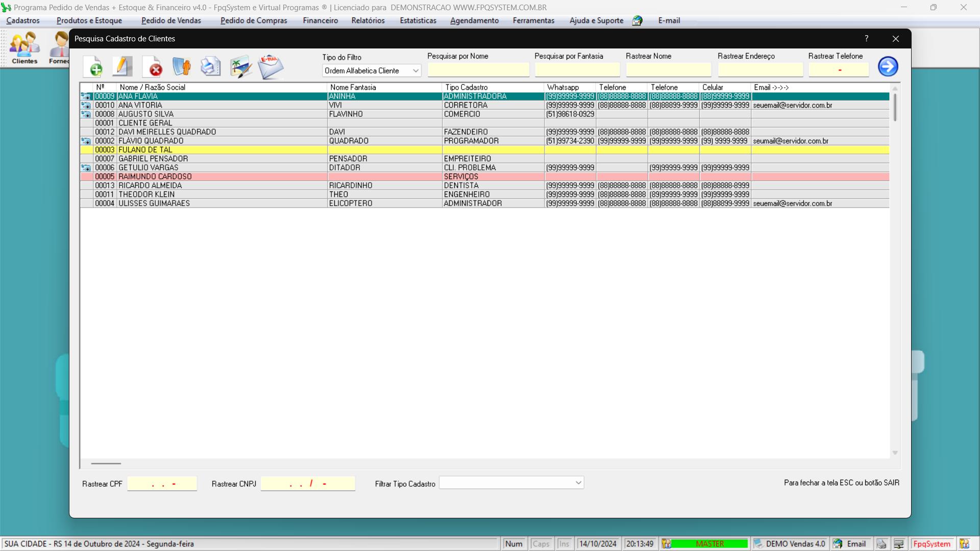980x551 pixels.
Task: Open the Filtrar Tipo Cadastro dropdown
Action: pyautogui.click(x=511, y=483)
